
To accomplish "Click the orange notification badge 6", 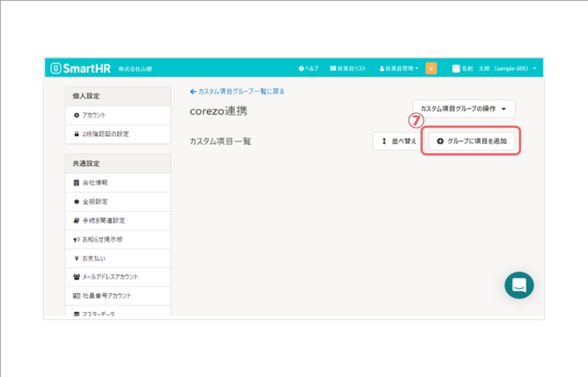I will (431, 69).
